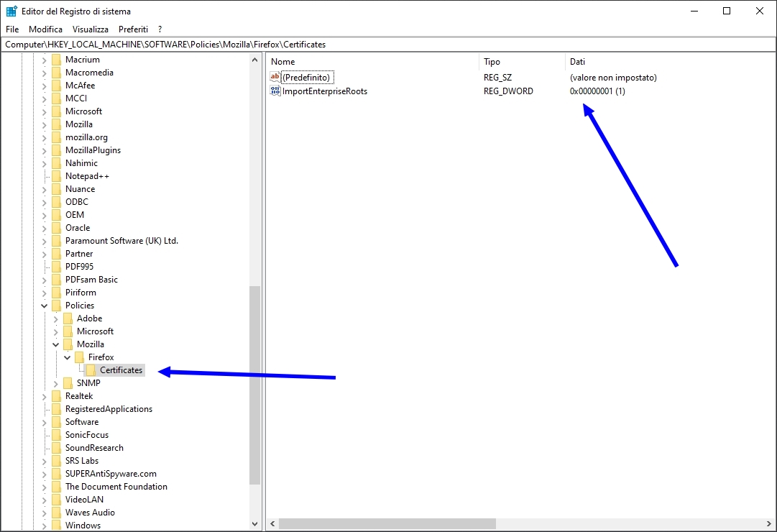Click the tree pane scroll up arrow
Viewport: 777px width, 532px height.
click(254, 60)
